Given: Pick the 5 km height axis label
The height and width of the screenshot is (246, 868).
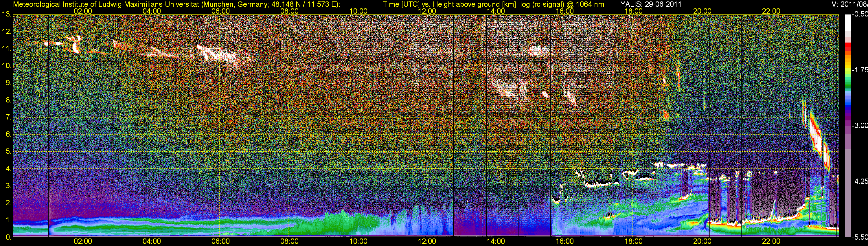Looking at the screenshot, I should point(8,152).
